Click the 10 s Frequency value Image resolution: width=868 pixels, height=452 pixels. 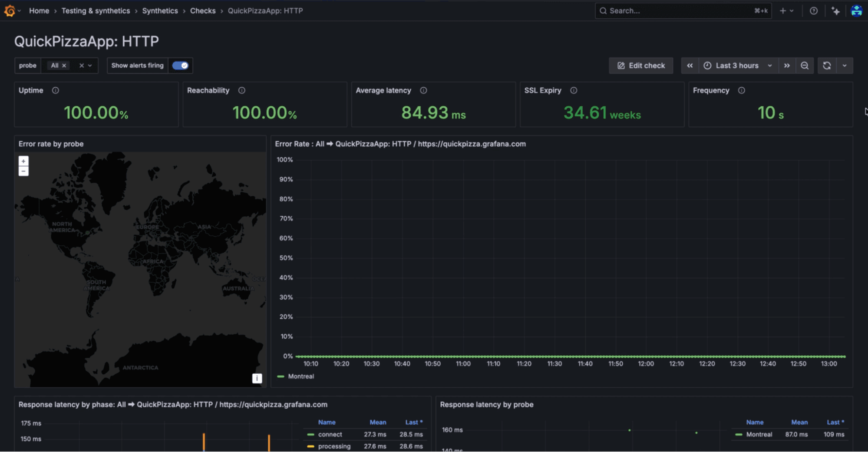point(771,113)
